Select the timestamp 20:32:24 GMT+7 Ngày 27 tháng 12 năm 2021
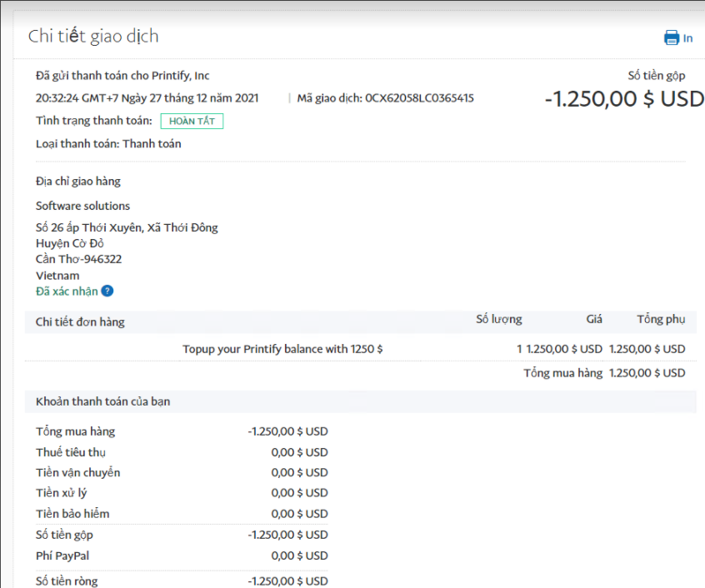 (x=147, y=98)
